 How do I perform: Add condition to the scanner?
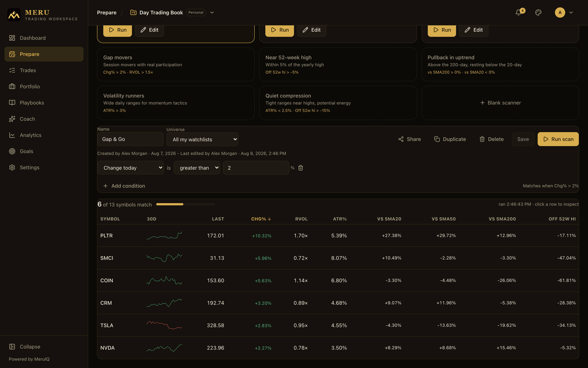(124, 186)
